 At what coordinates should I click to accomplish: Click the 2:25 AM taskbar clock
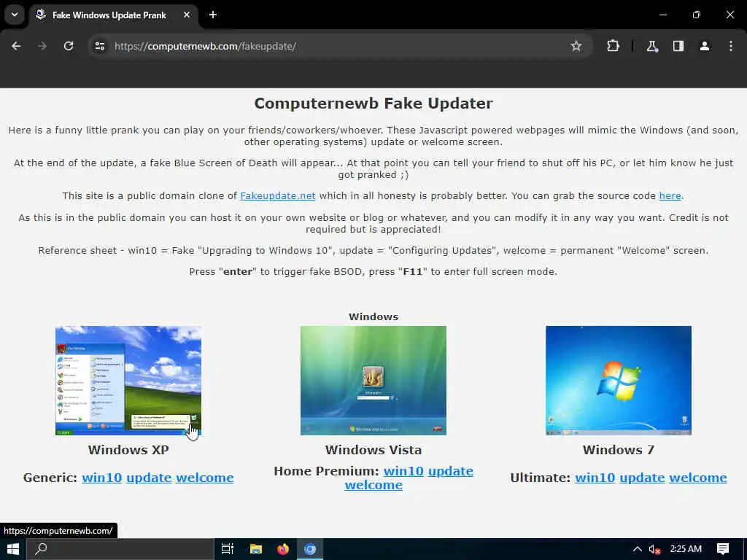pyautogui.click(x=686, y=549)
